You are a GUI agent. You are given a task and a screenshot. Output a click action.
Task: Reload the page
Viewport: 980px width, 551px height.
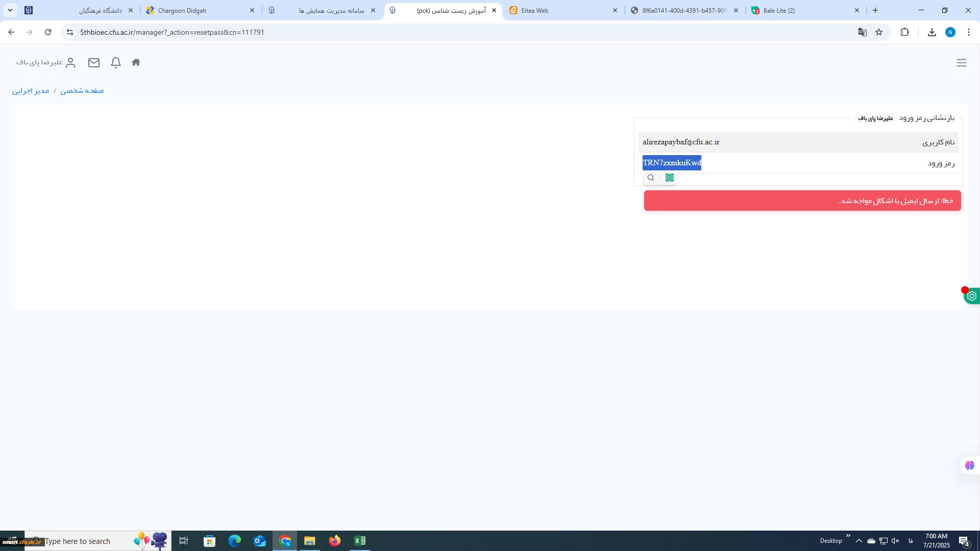[48, 32]
